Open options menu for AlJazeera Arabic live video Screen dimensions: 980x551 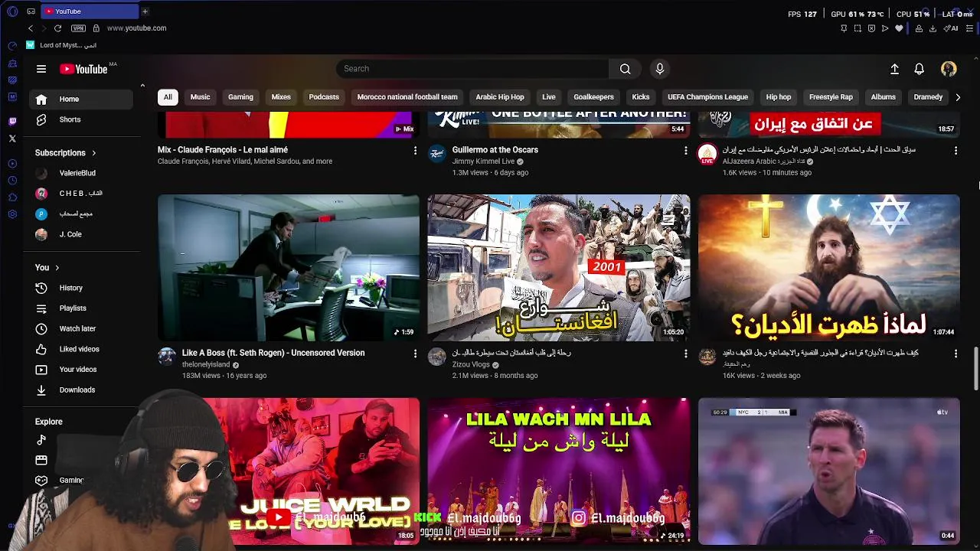(x=955, y=151)
